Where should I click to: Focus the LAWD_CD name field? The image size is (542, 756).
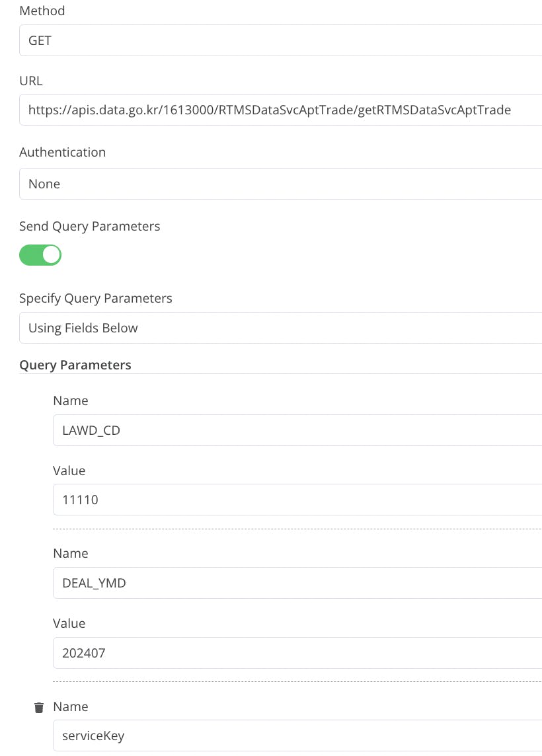point(297,430)
